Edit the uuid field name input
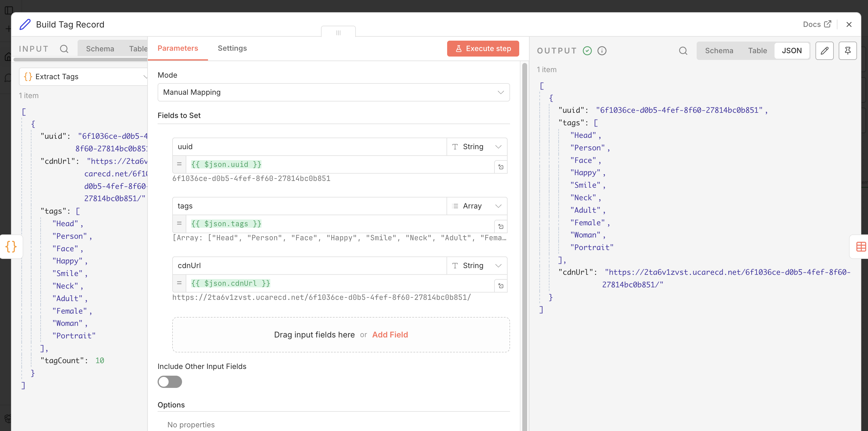This screenshot has width=868, height=431. (309, 146)
